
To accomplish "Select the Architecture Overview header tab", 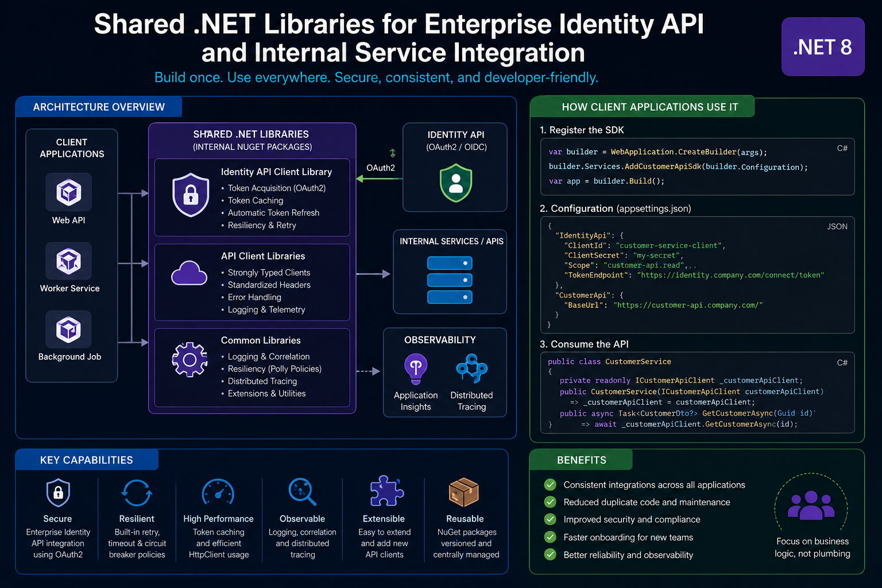I will pos(99,107).
